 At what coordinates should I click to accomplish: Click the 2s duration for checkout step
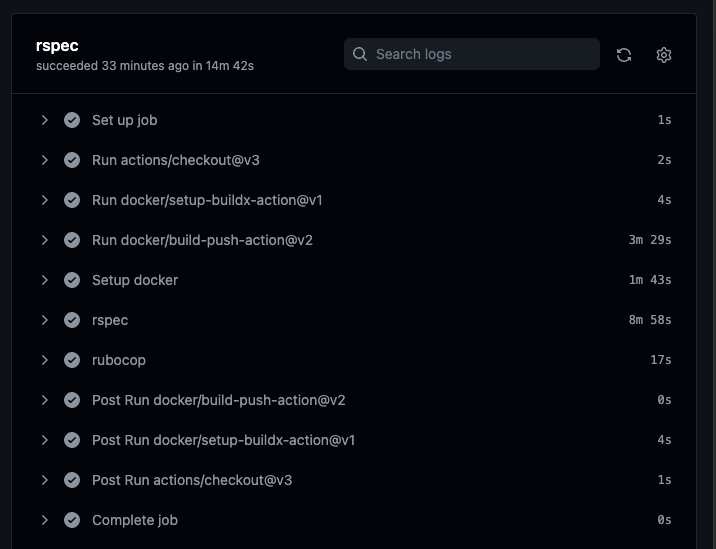664,160
